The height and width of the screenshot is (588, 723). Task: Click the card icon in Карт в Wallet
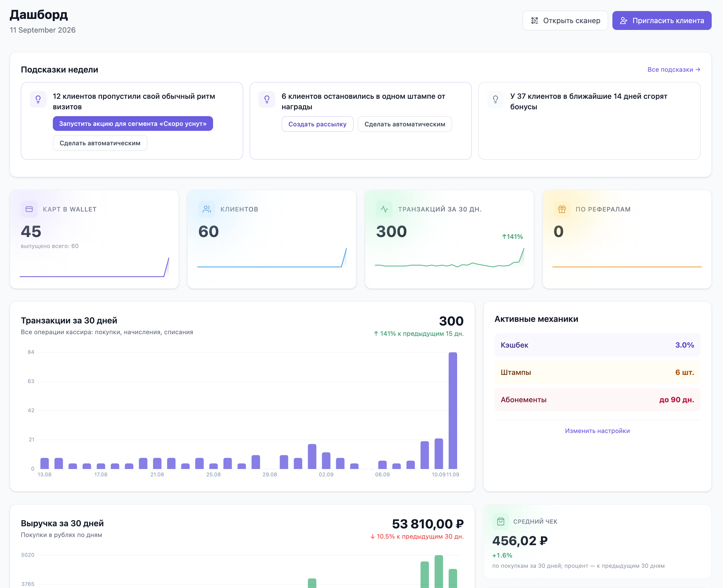(x=29, y=209)
